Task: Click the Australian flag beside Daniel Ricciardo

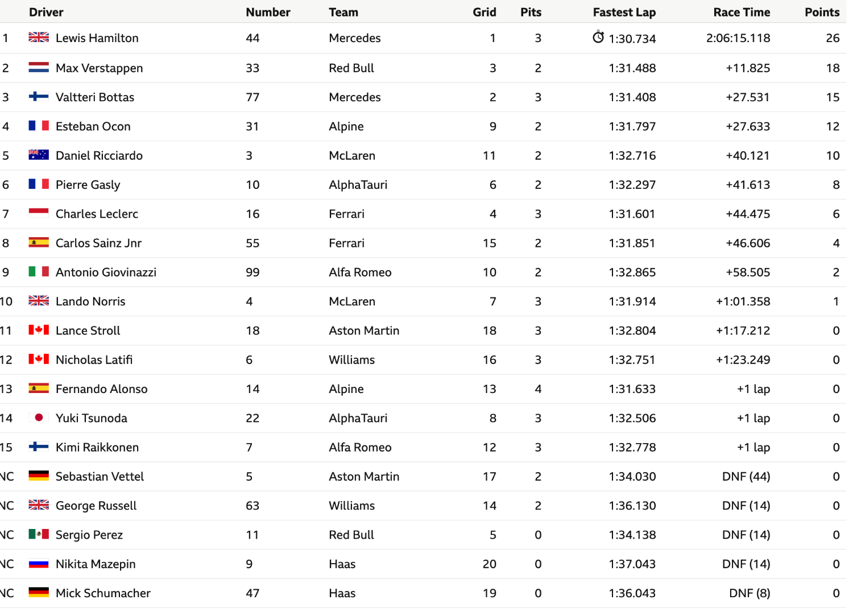Action: click(x=39, y=155)
